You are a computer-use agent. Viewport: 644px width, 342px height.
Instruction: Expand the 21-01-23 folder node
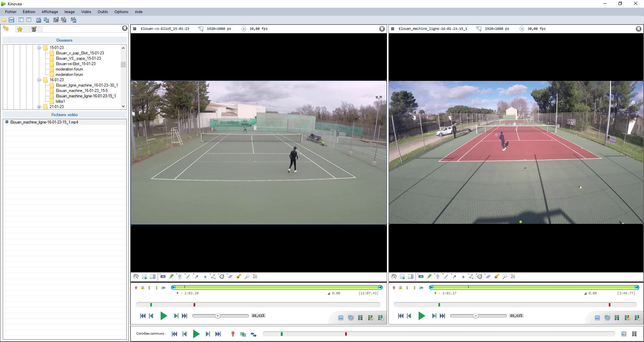pos(39,107)
